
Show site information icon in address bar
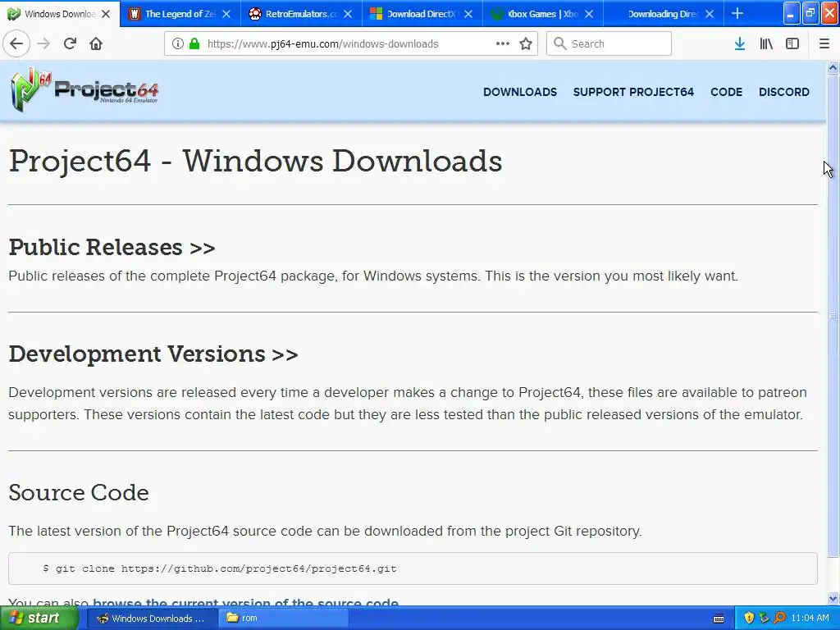[177, 43]
